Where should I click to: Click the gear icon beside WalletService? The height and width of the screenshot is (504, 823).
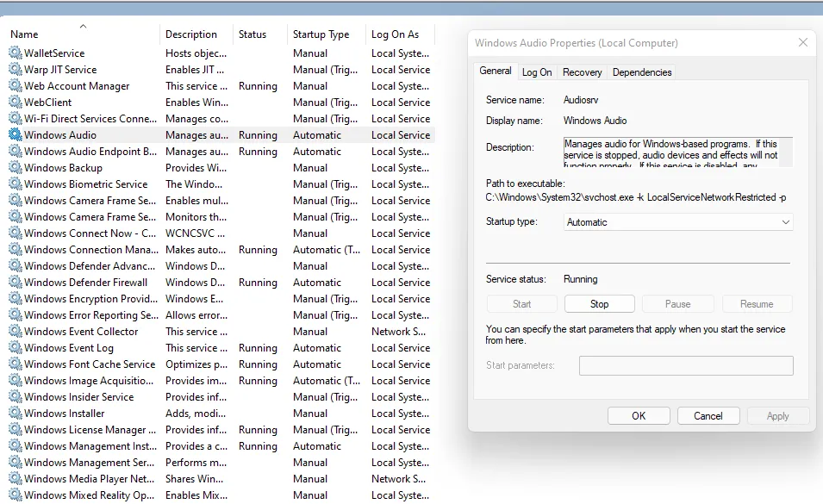click(x=16, y=53)
